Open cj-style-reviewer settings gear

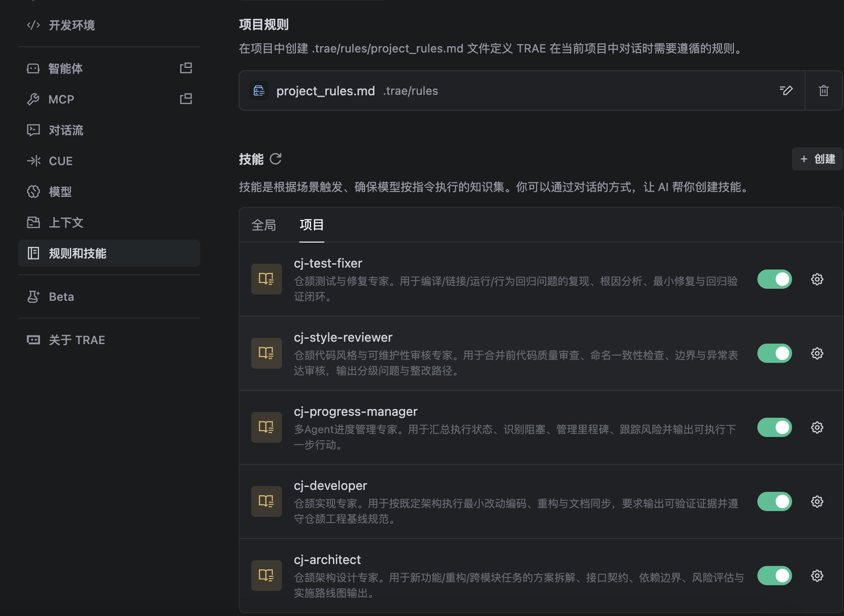click(817, 353)
